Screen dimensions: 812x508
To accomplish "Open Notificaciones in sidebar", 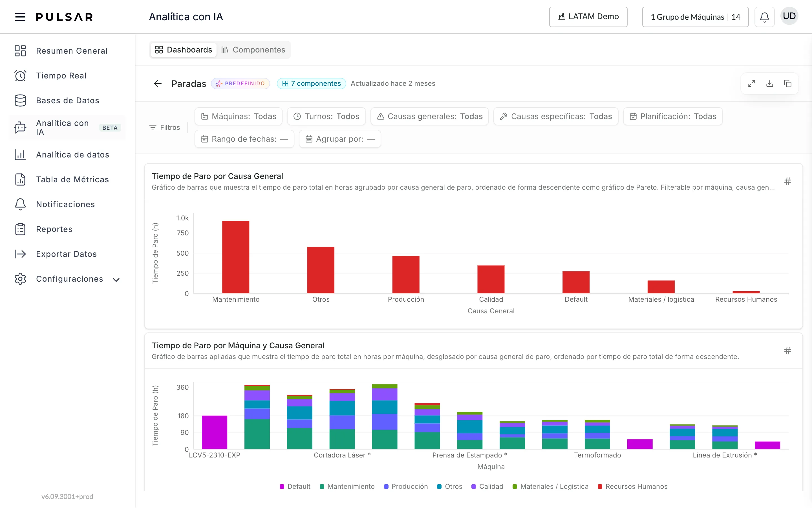I will [x=67, y=204].
